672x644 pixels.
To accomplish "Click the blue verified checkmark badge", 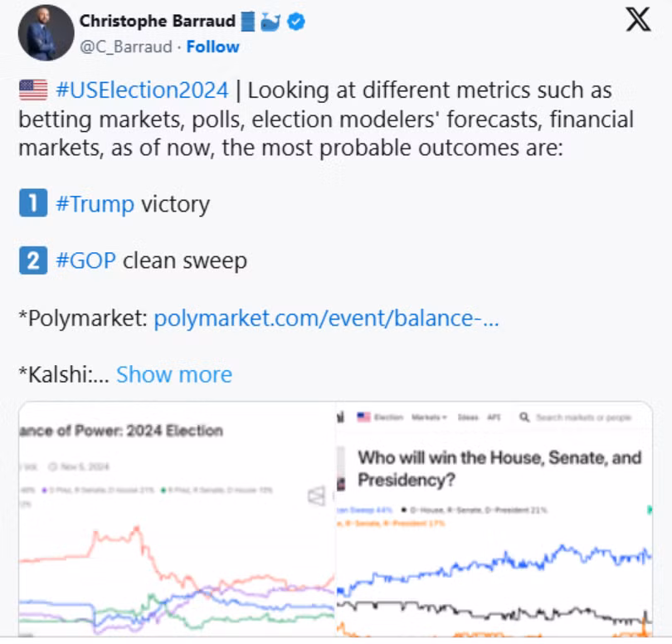I will coord(296,22).
